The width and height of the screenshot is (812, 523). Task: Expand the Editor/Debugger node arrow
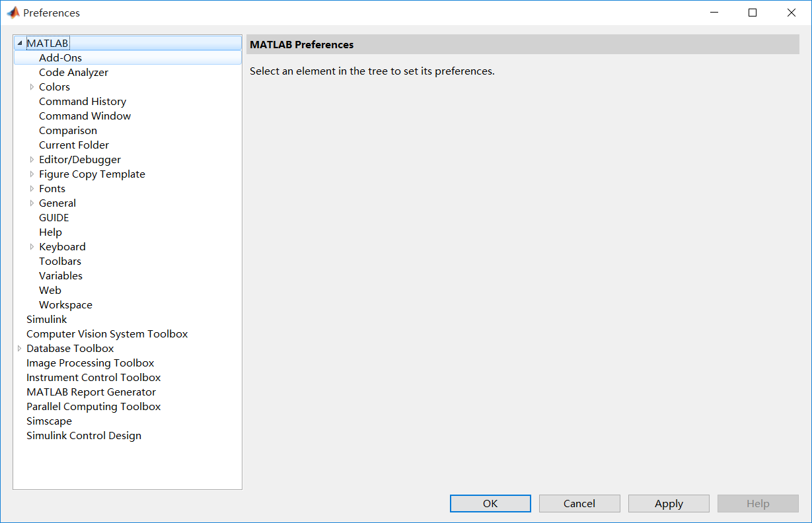point(32,160)
